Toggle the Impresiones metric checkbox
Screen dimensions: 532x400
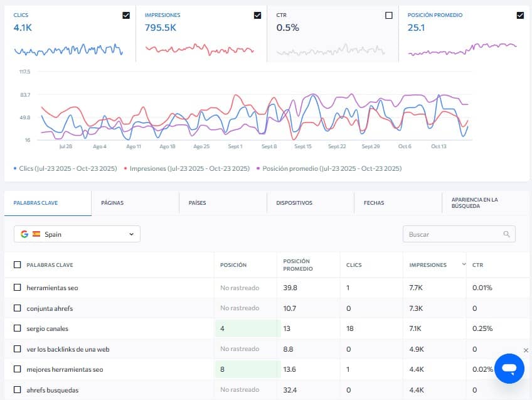coord(257,15)
